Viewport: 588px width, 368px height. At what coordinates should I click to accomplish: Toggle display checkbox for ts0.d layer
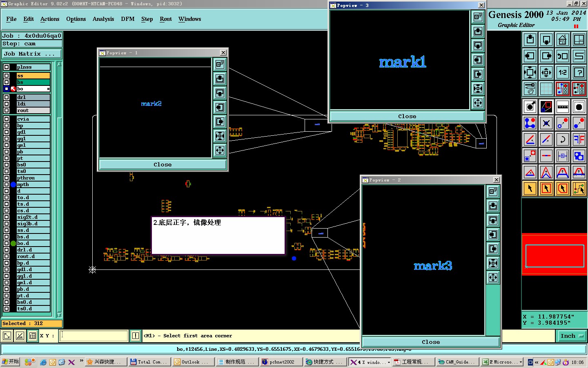7,309
